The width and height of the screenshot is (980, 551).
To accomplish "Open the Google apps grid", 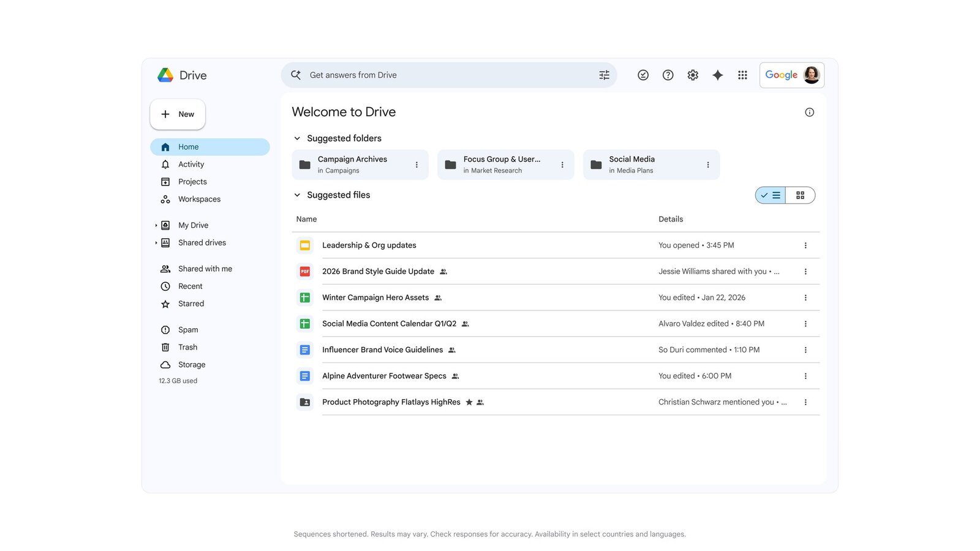I will point(742,75).
